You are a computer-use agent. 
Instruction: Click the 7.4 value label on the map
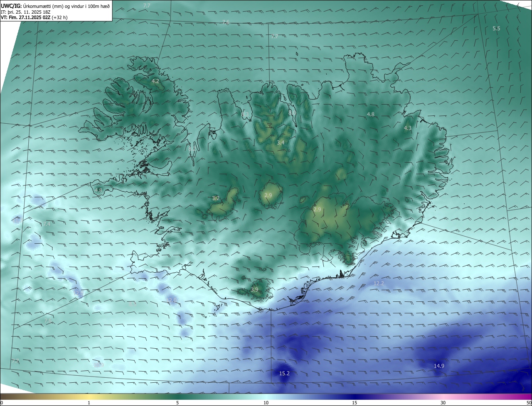46,224
